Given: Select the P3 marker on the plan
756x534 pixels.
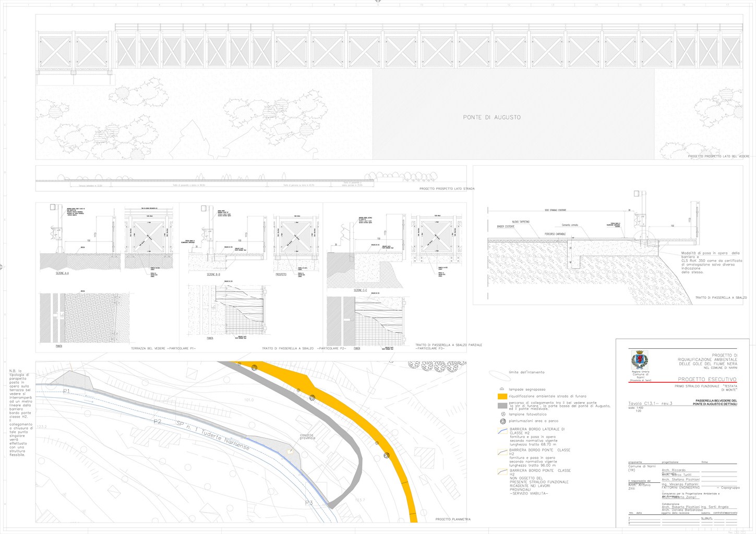Looking at the screenshot, I should tap(309, 503).
